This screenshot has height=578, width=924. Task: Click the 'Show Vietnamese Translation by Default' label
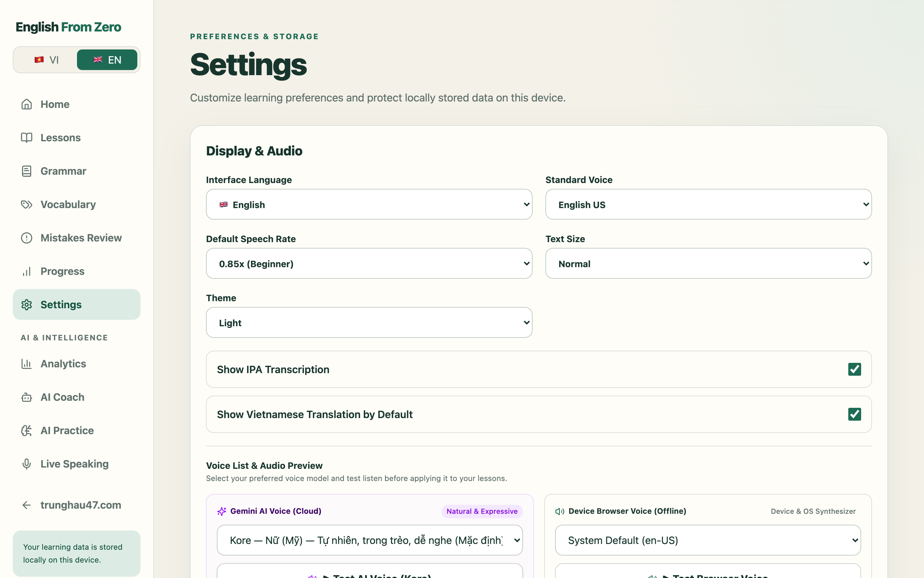point(315,414)
